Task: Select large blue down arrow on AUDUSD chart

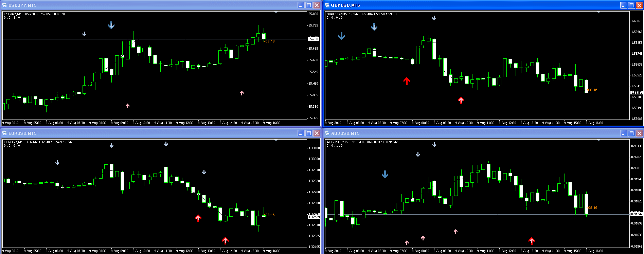Action: [385, 175]
